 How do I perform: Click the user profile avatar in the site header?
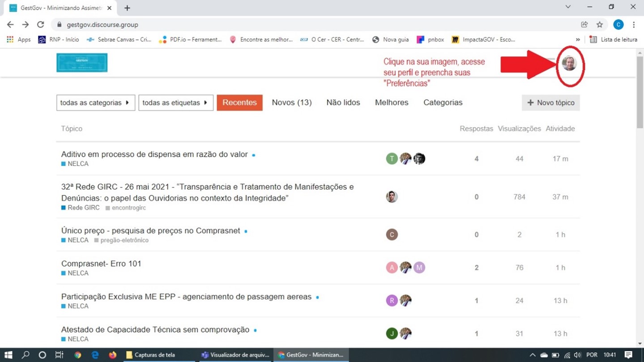pos(569,64)
